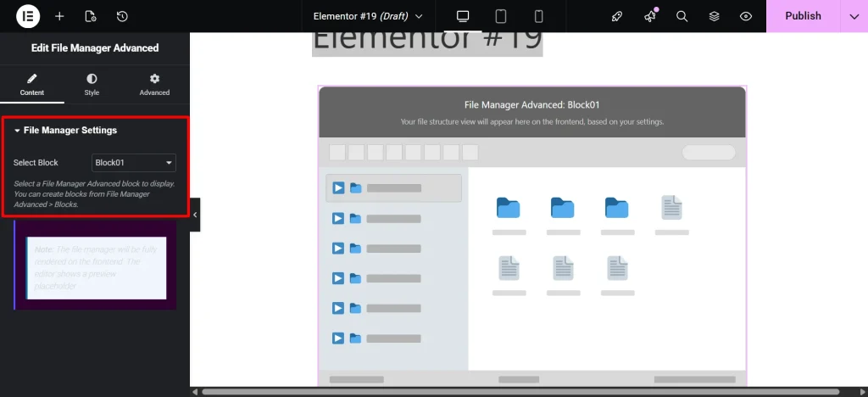Open the Select Block dropdown

tap(133, 163)
